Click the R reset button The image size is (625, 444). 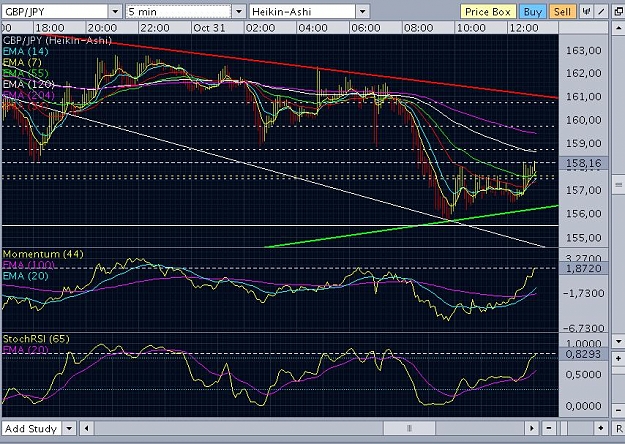point(619,428)
